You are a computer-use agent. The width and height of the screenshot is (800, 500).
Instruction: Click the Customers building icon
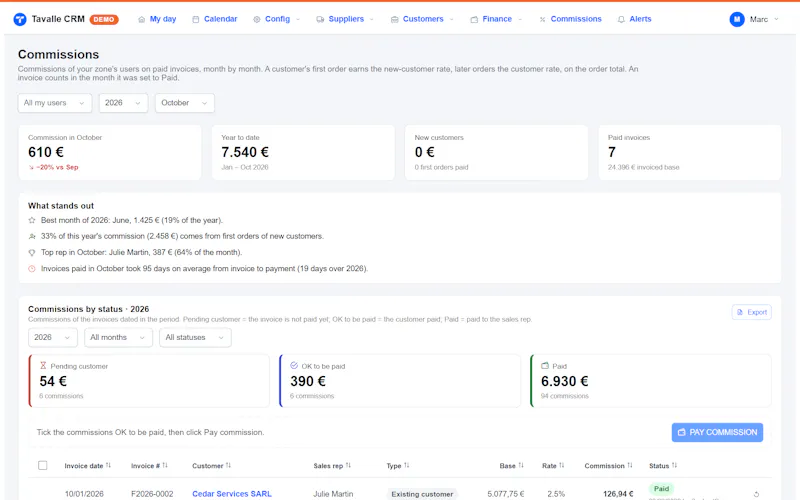pyautogui.click(x=394, y=19)
